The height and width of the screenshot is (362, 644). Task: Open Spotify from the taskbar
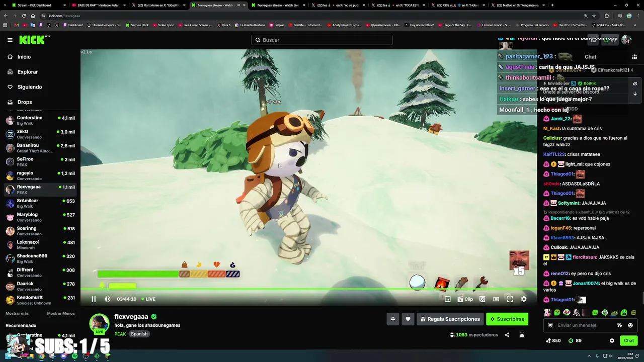coord(75,356)
